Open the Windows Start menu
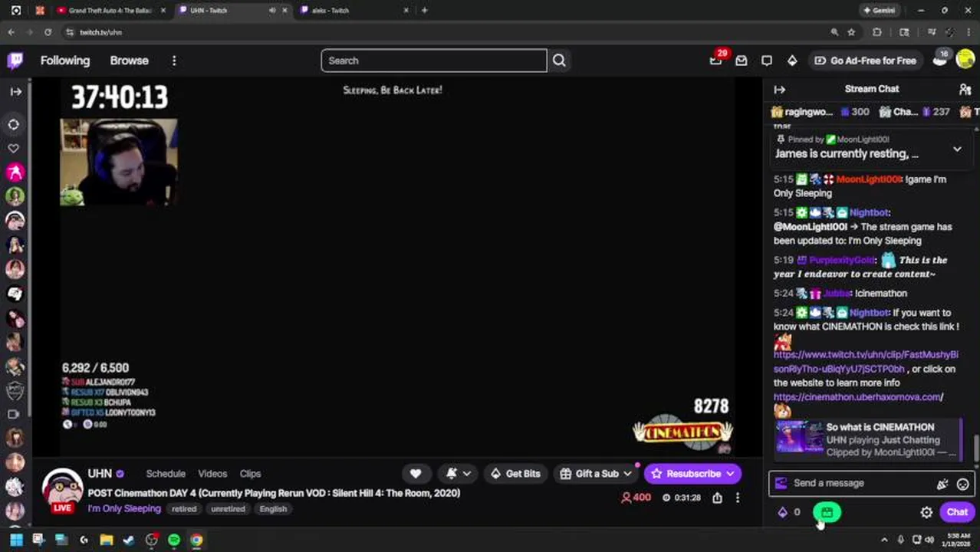This screenshot has width=980, height=552. [x=15, y=540]
